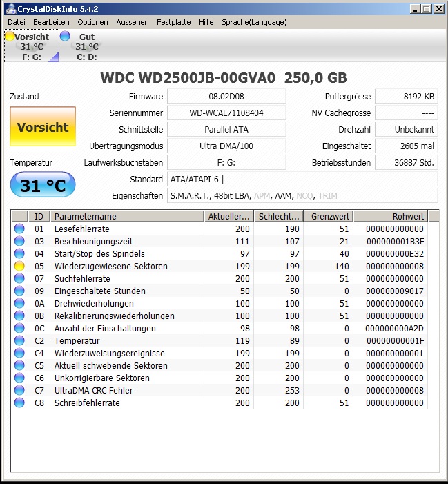This screenshot has height=484, width=448.
Task: Select the UltraDMA CRC Fehler row name
Action: coord(93,391)
